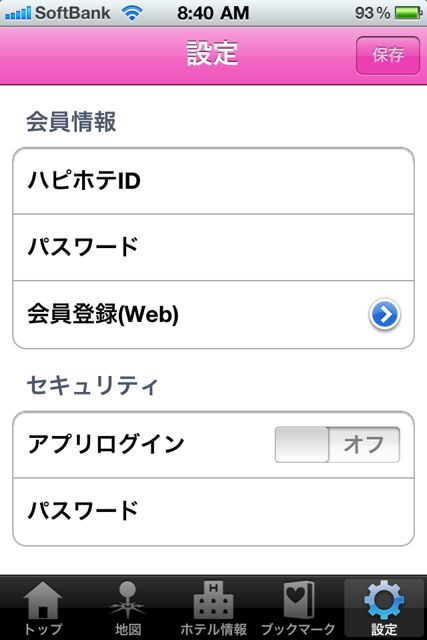Select the 会員情報 パスワード field

214,247
